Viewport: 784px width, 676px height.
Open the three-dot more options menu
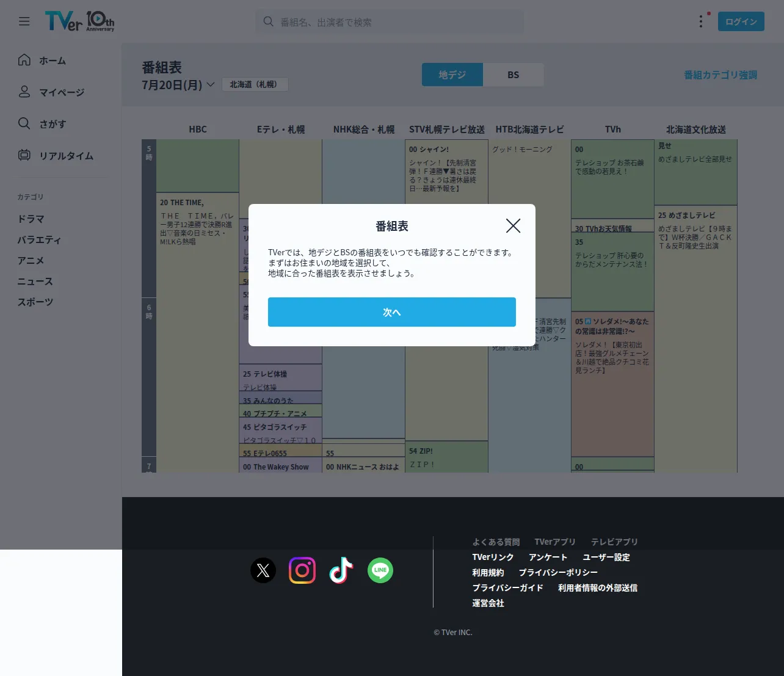701,21
